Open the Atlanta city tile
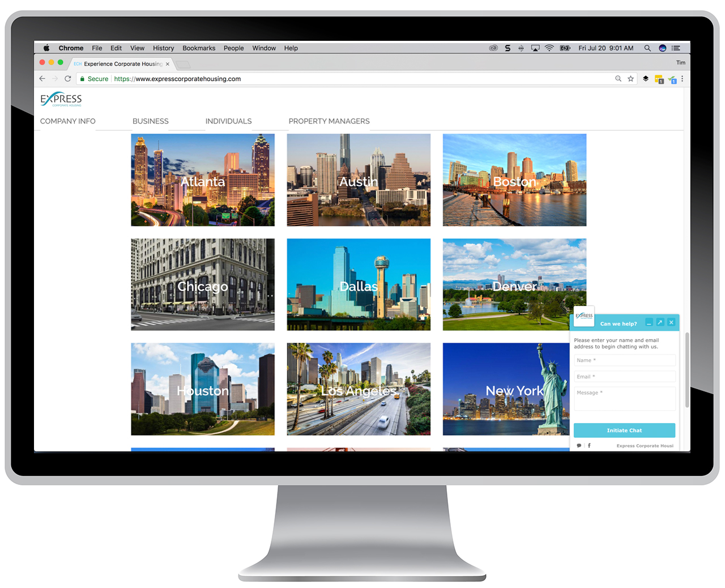This screenshot has width=725, height=588. [203, 180]
